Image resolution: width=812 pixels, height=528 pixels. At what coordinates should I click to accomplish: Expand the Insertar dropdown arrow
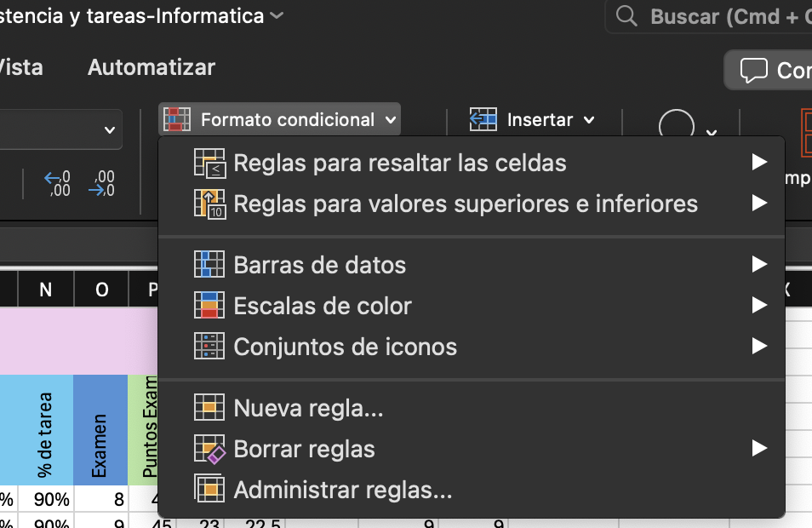[589, 121]
